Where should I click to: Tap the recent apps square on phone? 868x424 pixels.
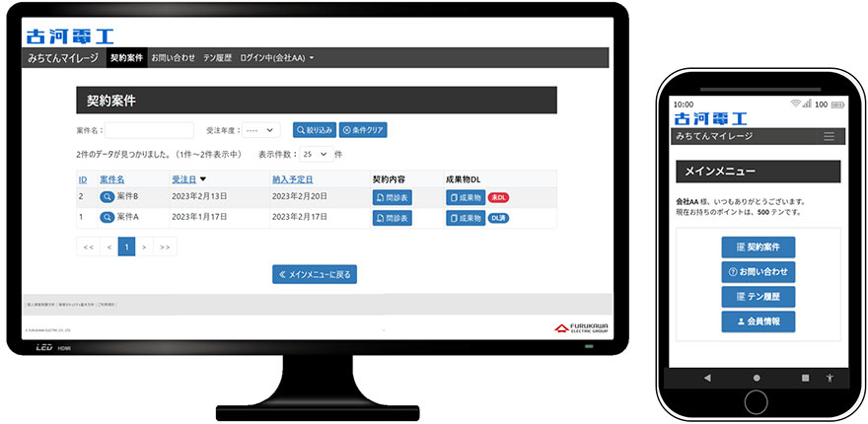point(805,378)
